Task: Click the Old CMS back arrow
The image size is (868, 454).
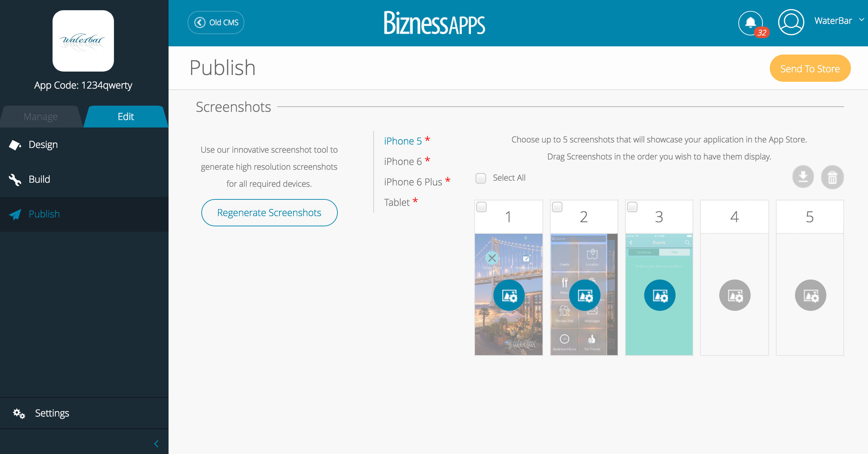Action: 200,22
